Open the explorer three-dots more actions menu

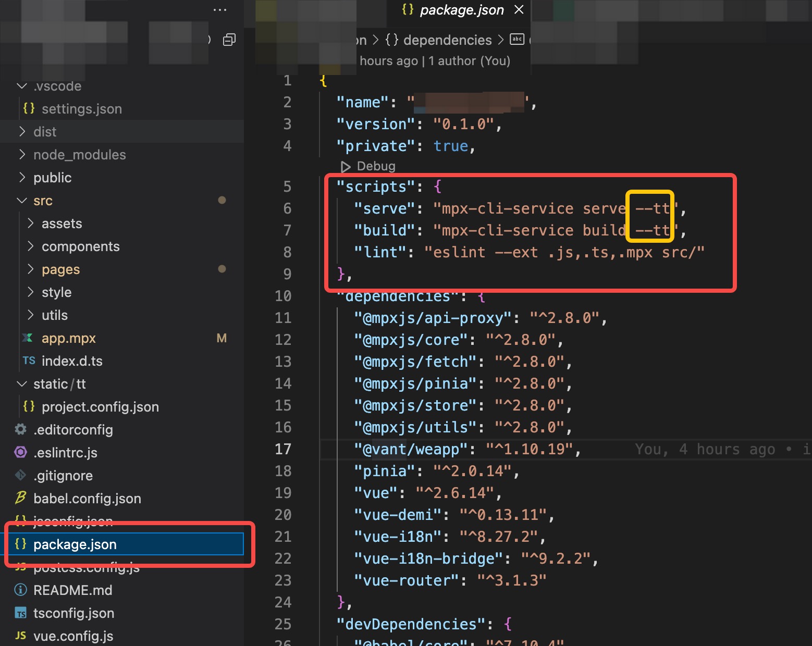[x=220, y=10]
